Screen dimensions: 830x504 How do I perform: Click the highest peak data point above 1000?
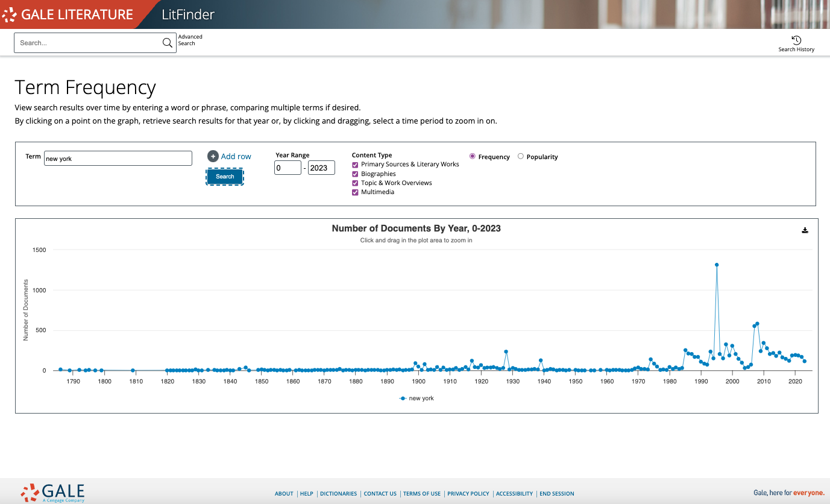pos(717,265)
